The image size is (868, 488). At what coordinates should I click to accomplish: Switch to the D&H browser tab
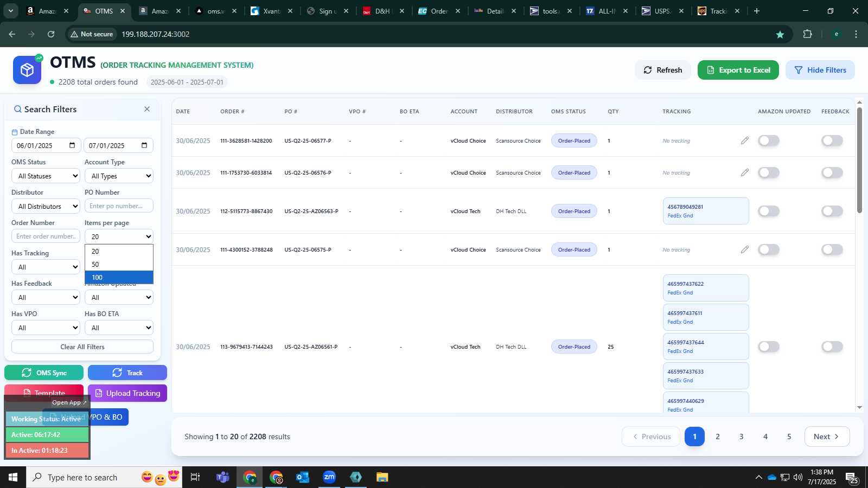382,11
